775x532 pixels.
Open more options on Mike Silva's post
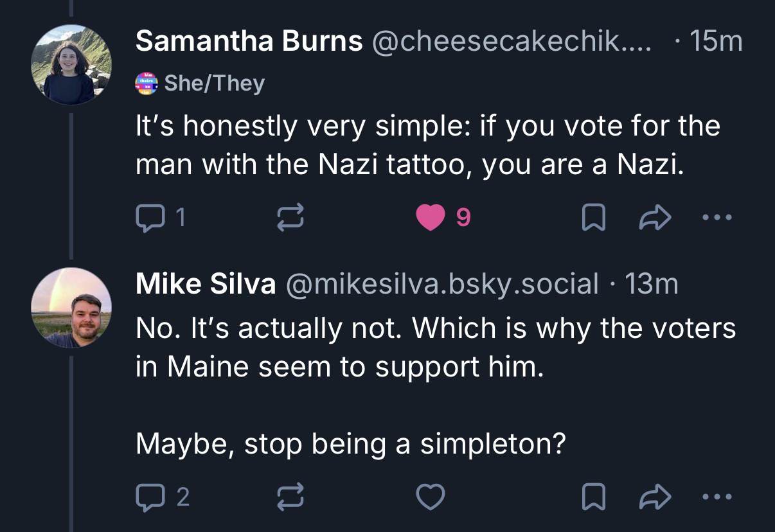coord(717,496)
